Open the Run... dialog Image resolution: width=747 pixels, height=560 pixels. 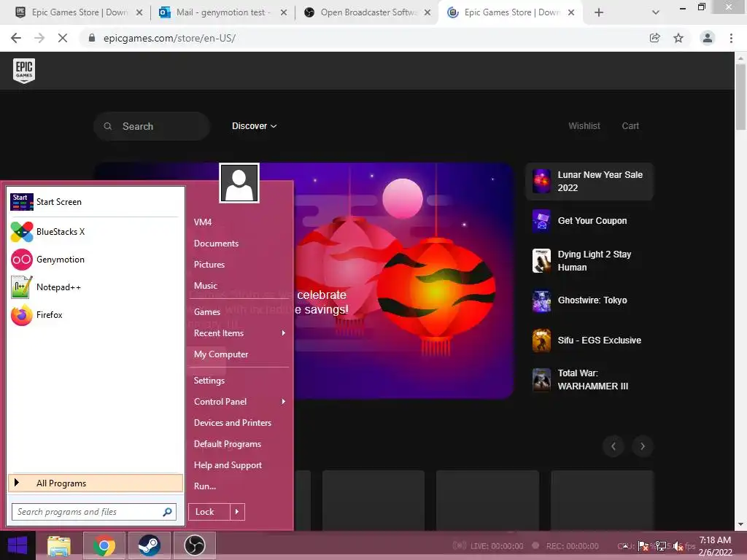click(x=205, y=486)
